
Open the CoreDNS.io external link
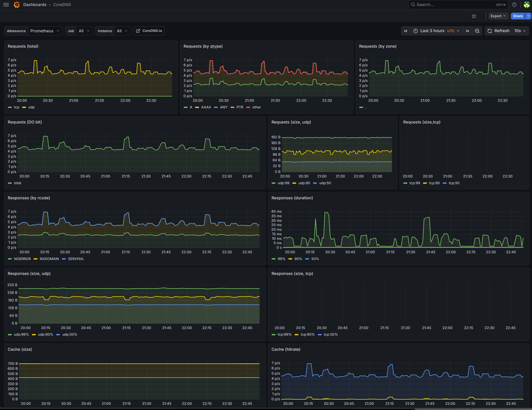point(149,31)
